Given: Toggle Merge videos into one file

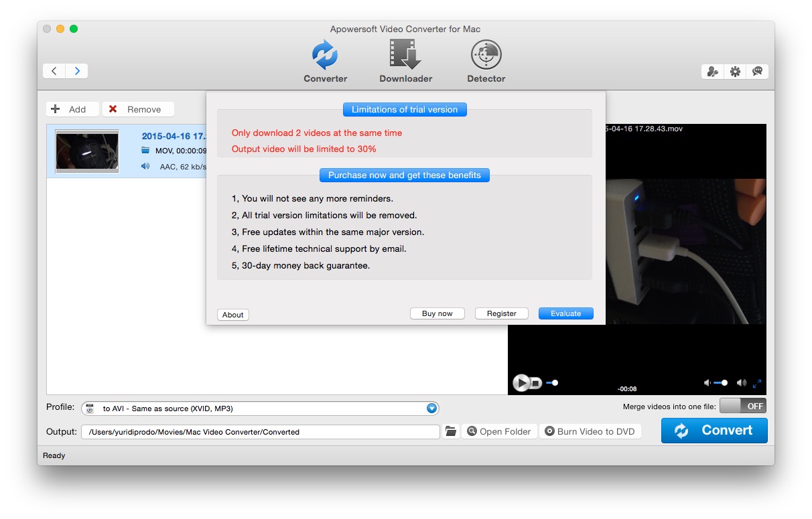Looking at the screenshot, I should pos(743,406).
